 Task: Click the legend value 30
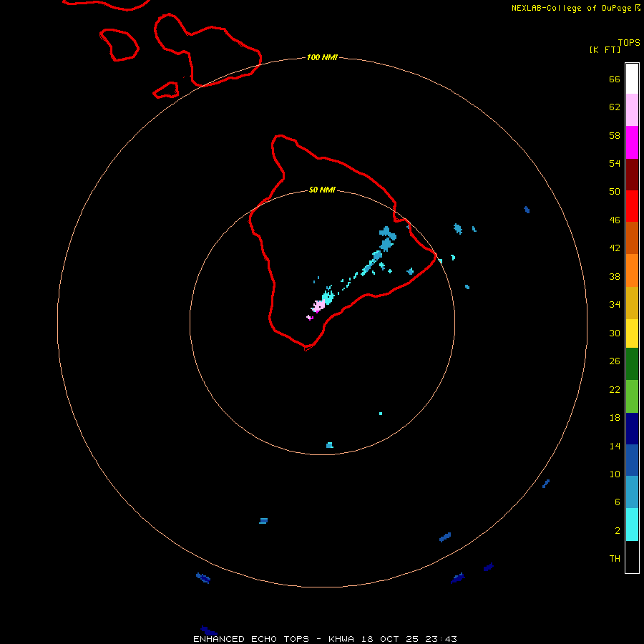pyautogui.click(x=615, y=333)
